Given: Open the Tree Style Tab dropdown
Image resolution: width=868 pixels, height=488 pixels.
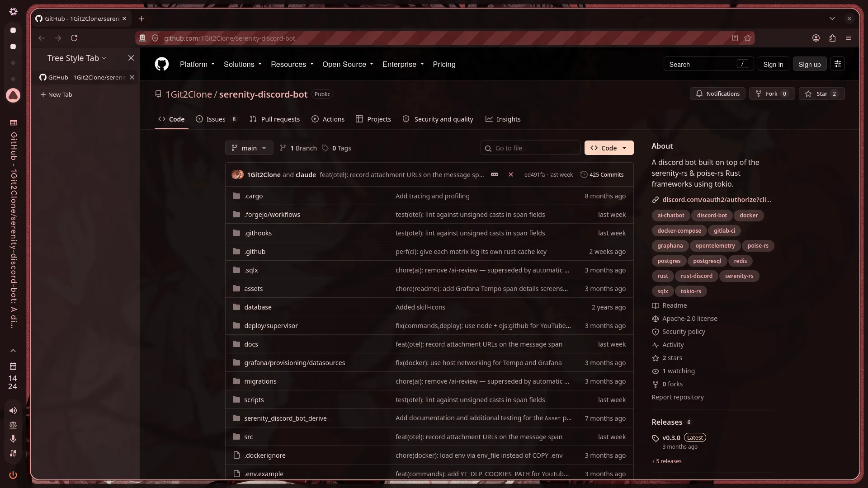Looking at the screenshot, I should [77, 58].
